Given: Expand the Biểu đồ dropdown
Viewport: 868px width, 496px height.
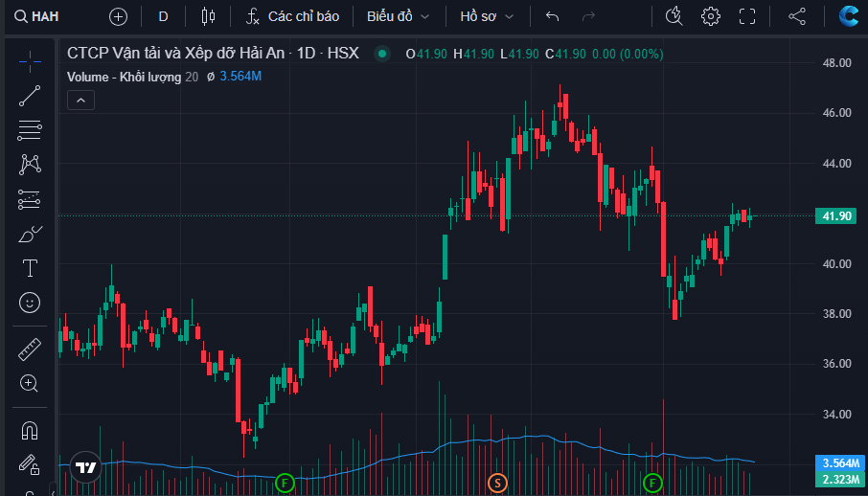Looking at the screenshot, I should (x=398, y=16).
